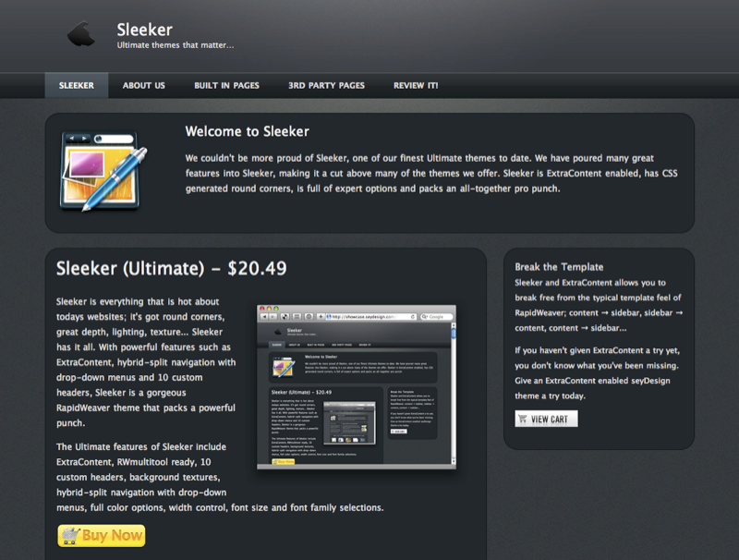Click the yellow Buy Now button

[x=102, y=535]
